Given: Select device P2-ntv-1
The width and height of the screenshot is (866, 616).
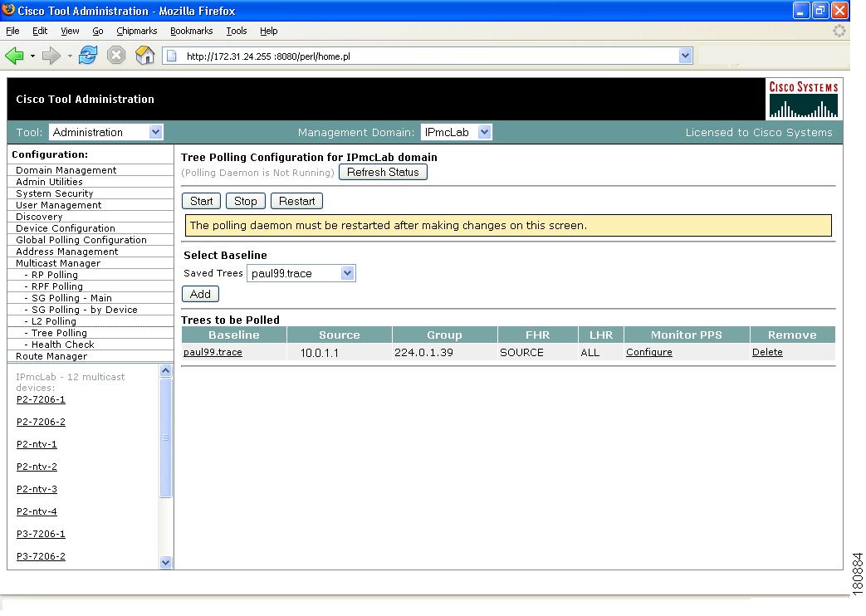Looking at the screenshot, I should point(37,444).
